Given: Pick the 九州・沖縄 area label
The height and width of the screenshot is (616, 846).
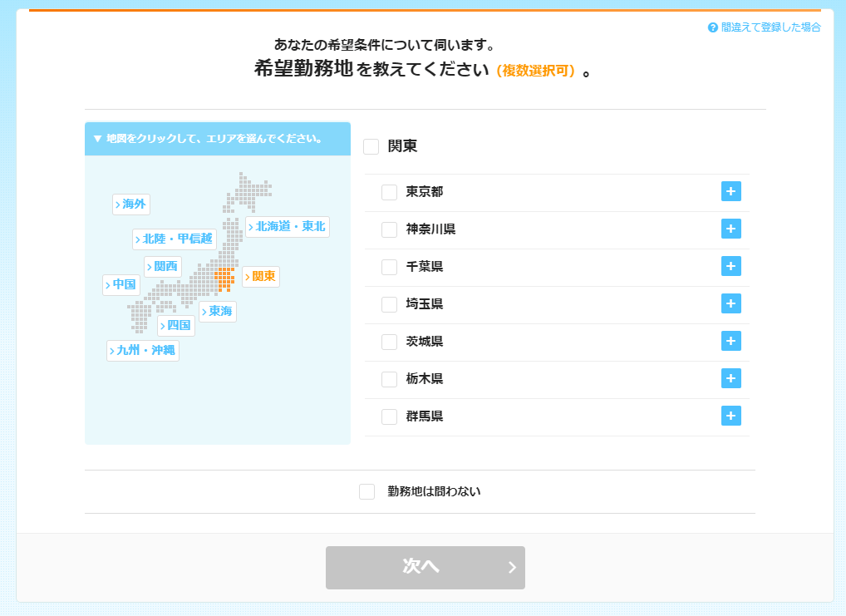Looking at the screenshot, I should point(143,351).
